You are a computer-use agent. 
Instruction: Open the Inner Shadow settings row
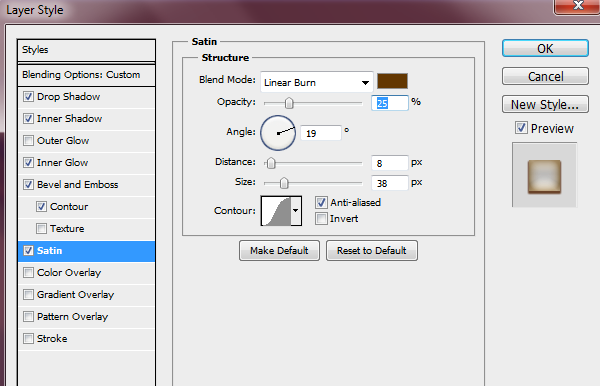point(86,119)
